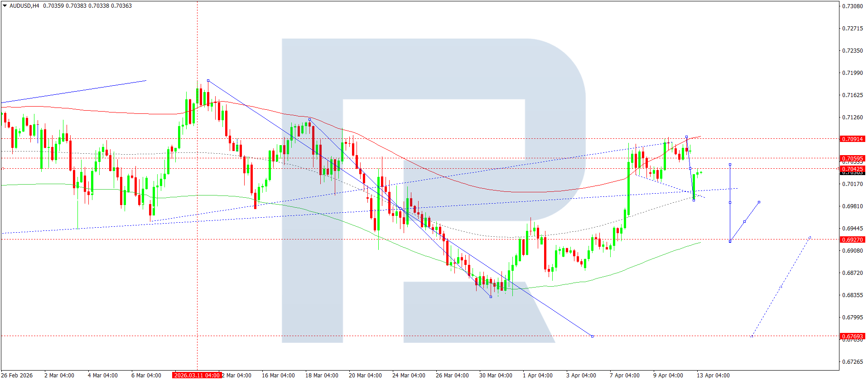Select the red 0.70425 price level tag
The image size is (868, 381).
click(852, 169)
